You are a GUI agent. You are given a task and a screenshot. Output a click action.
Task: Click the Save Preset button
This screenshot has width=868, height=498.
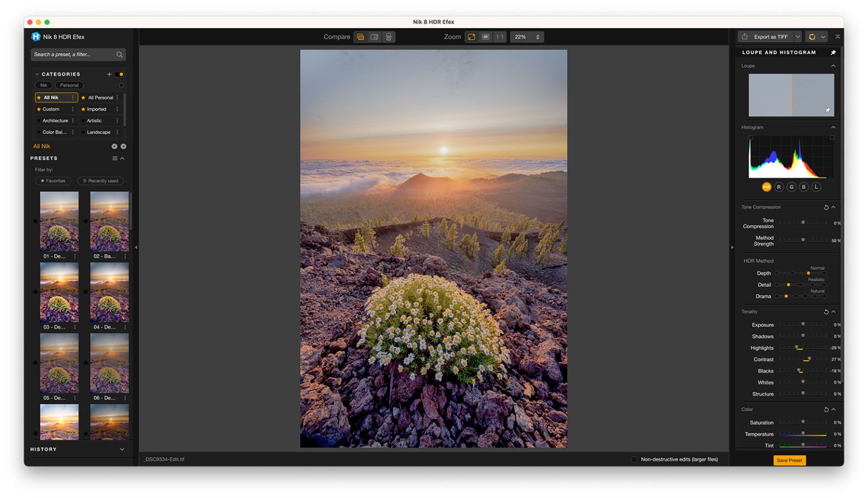tap(789, 460)
